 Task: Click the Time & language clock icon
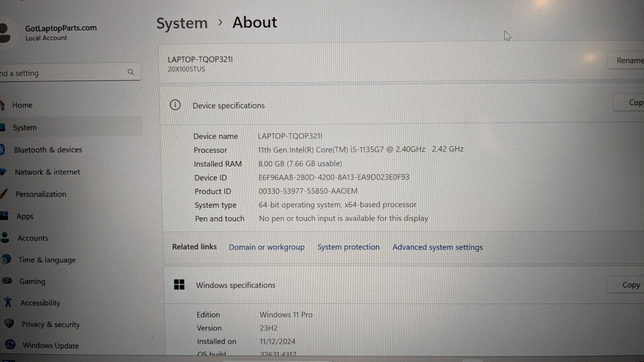click(6, 259)
